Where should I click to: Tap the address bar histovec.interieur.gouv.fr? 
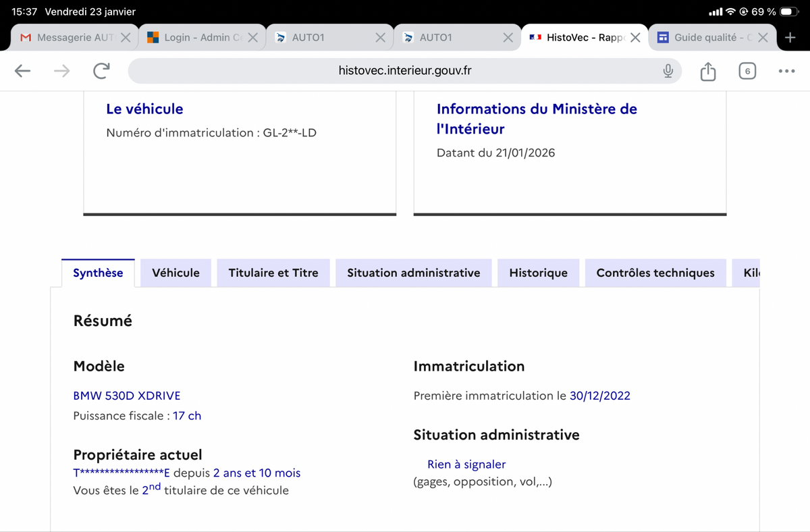click(405, 71)
